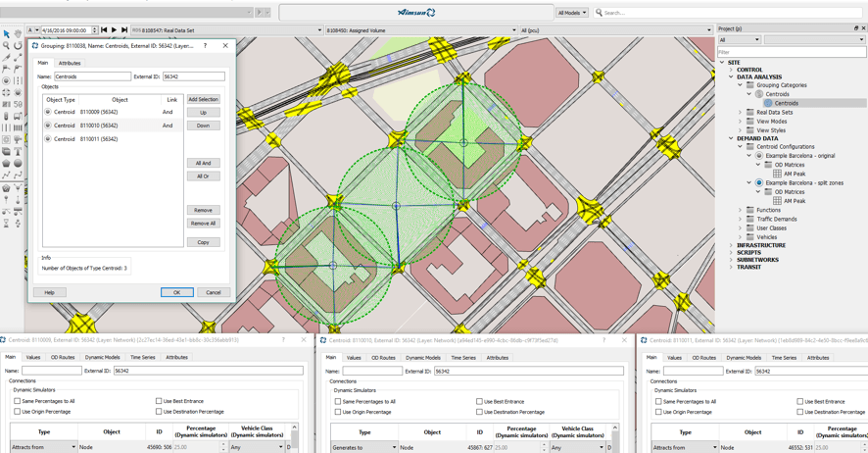This screenshot has height=453, width=868.
Task: Click the All Or button
Action: point(203,176)
